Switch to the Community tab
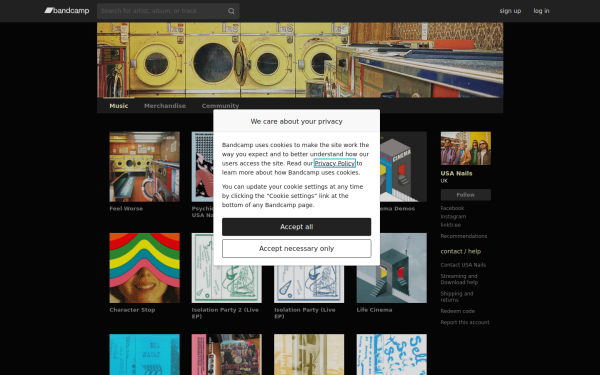The height and width of the screenshot is (375, 600). [x=220, y=106]
